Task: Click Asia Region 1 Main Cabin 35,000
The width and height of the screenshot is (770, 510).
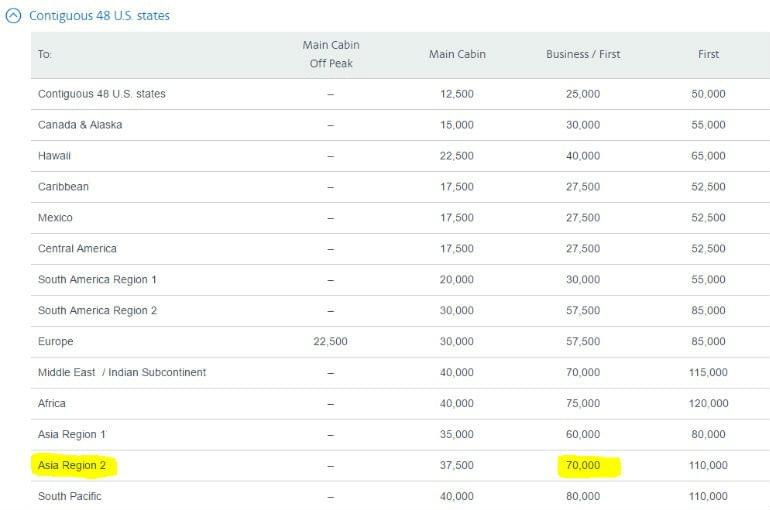Action: [x=457, y=434]
